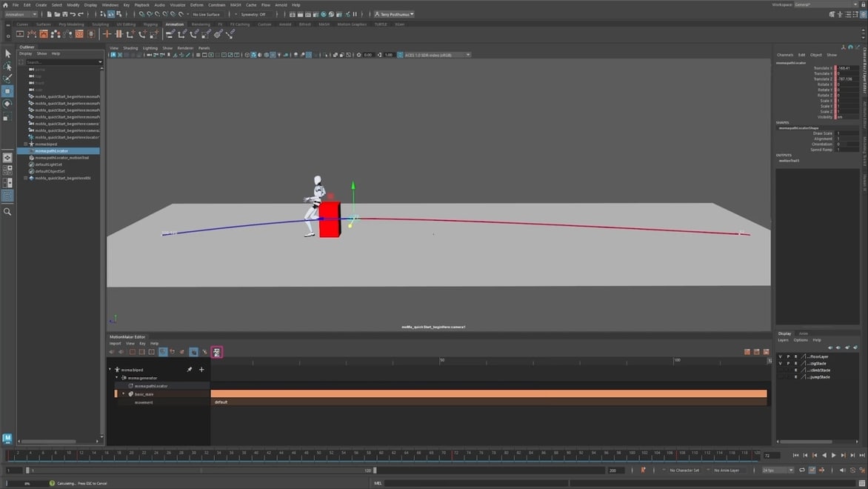The width and height of the screenshot is (868, 489).
Task: Click the No Character Set button
Action: [684, 470]
